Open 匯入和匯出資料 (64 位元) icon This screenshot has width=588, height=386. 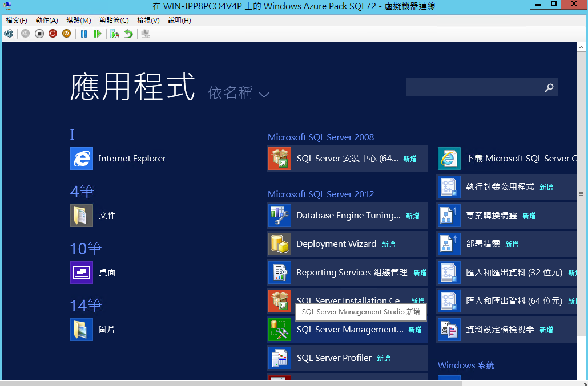point(449,301)
